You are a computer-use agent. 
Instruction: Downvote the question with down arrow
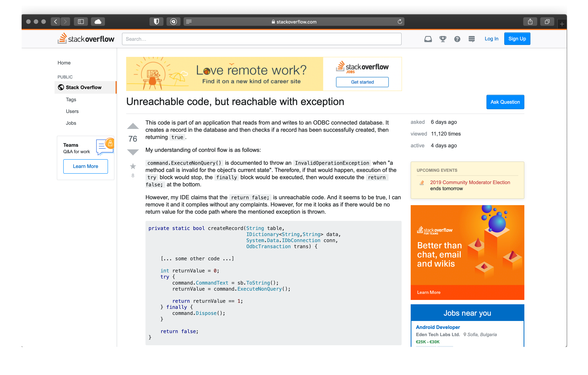tap(133, 152)
